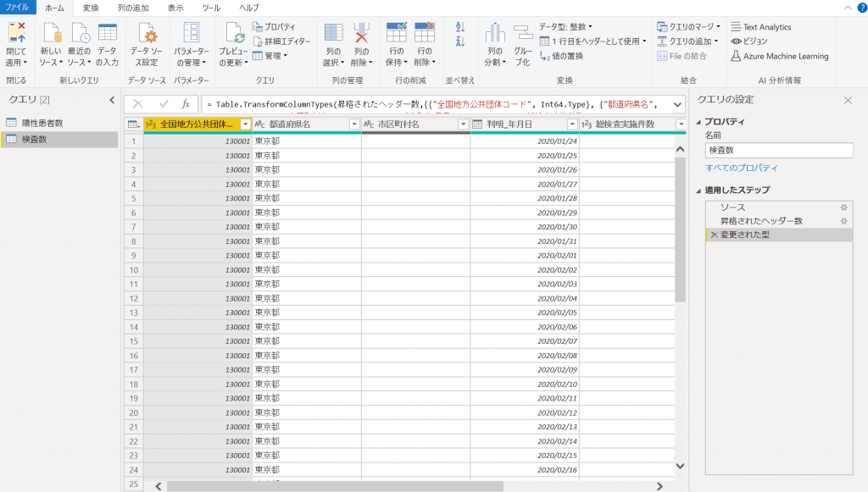This screenshot has height=492, width=868.
Task: Expand the formula bar with chevron
Action: 677,104
